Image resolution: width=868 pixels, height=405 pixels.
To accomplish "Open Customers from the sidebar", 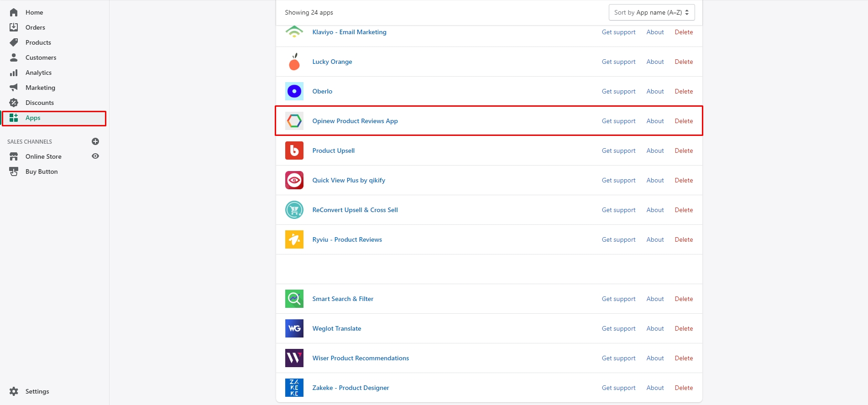I will coord(41,57).
